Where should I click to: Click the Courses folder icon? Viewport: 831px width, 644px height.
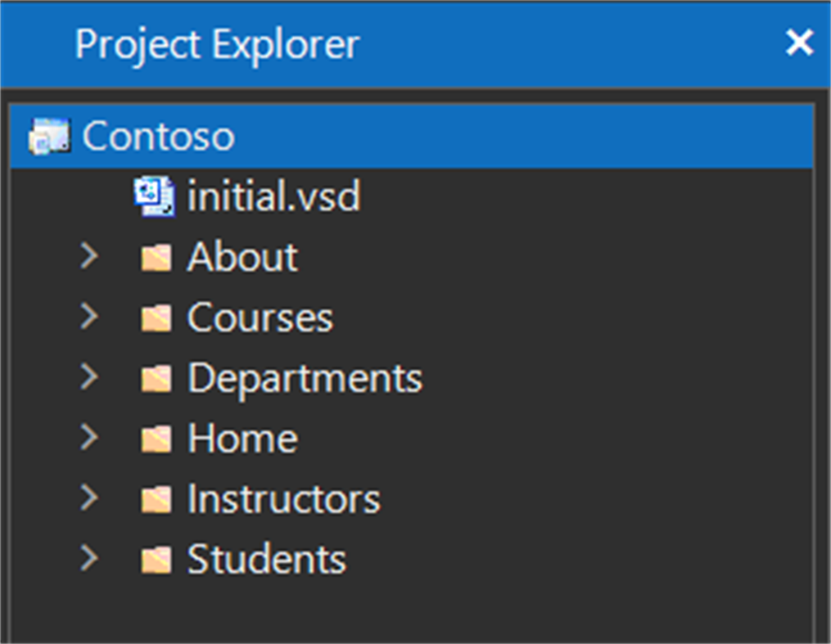pyautogui.click(x=156, y=318)
